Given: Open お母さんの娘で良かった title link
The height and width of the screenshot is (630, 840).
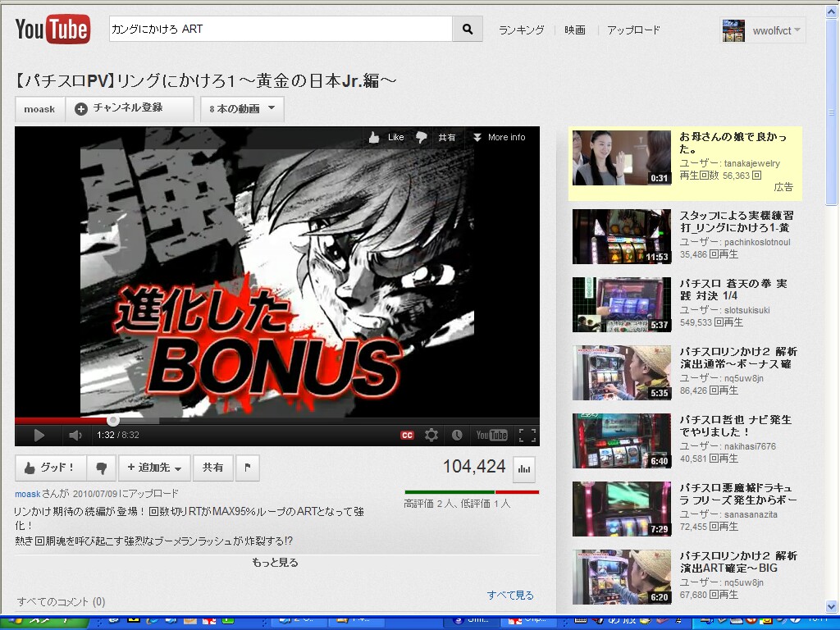Looking at the screenshot, I should point(733,143).
